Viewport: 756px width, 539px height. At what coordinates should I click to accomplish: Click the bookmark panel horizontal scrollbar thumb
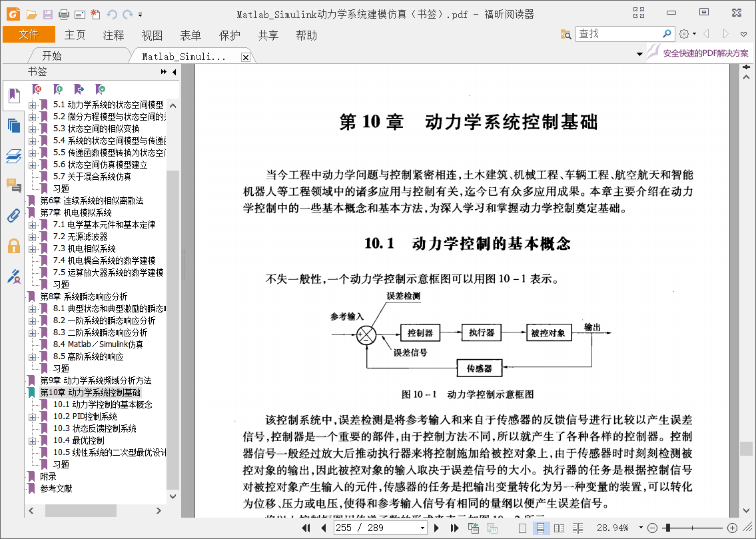81,510
